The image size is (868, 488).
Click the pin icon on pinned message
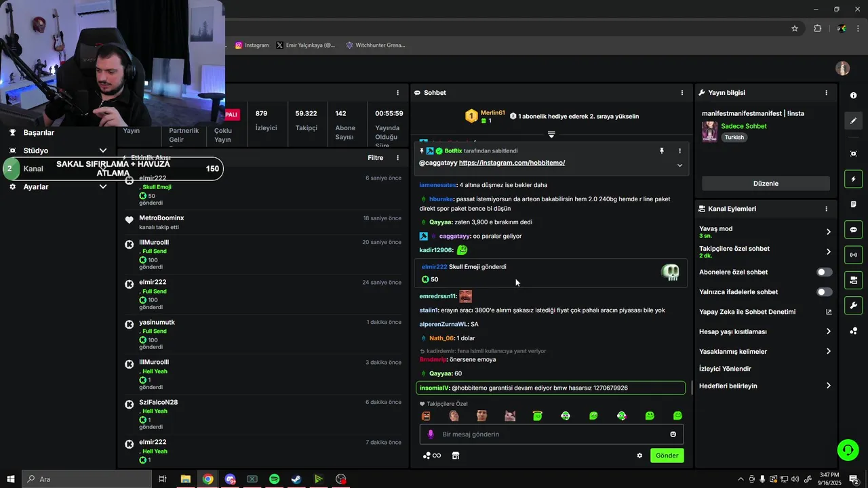[662, 151]
